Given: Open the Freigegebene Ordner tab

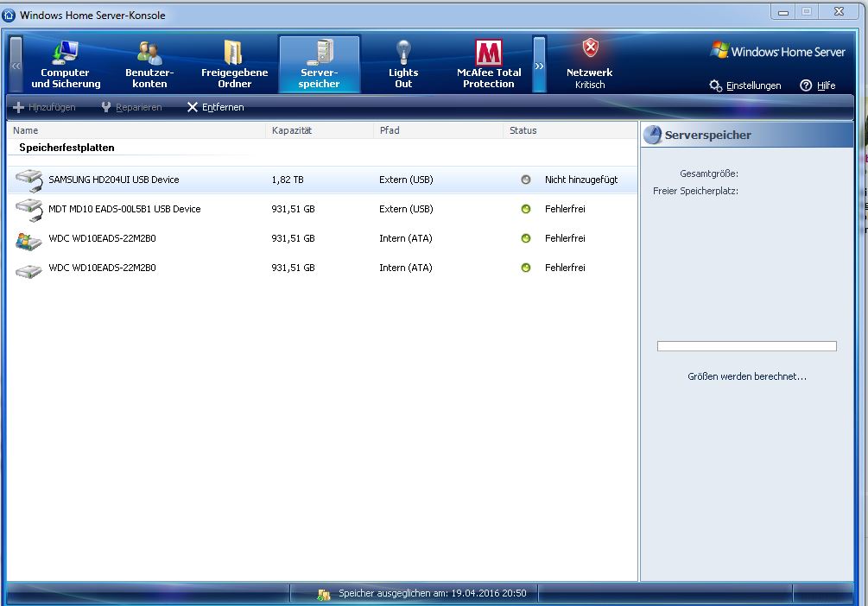Looking at the screenshot, I should coord(234,64).
